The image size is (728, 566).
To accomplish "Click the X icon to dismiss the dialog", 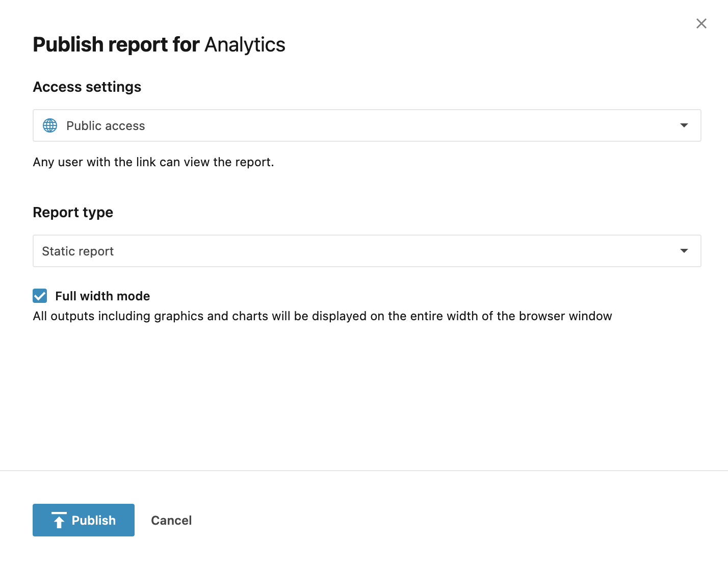I will [x=701, y=23].
